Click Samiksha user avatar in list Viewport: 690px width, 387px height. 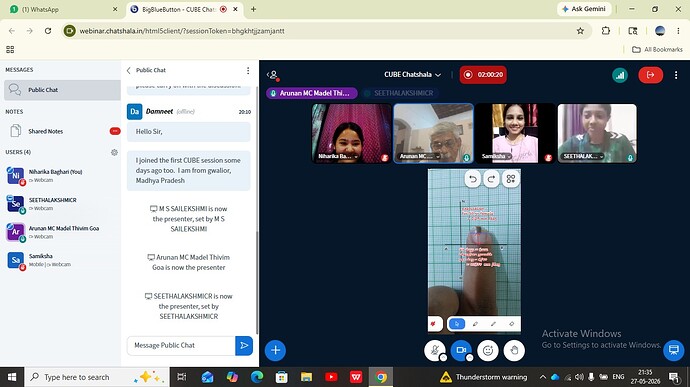(15, 260)
